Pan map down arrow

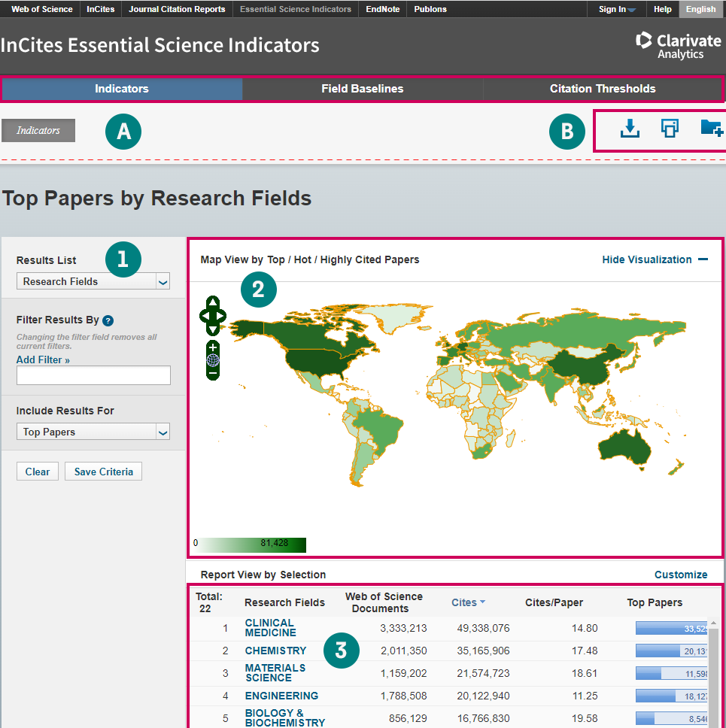coord(213,329)
